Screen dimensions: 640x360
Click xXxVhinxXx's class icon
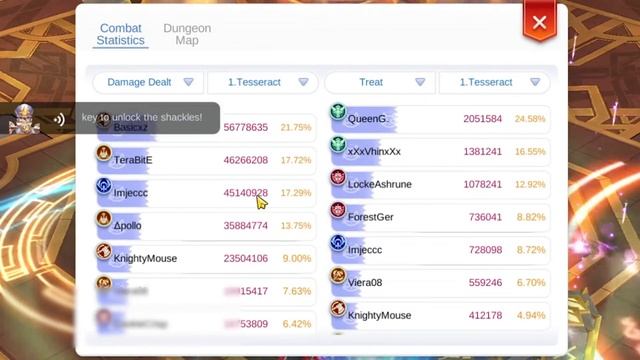pyautogui.click(x=338, y=144)
